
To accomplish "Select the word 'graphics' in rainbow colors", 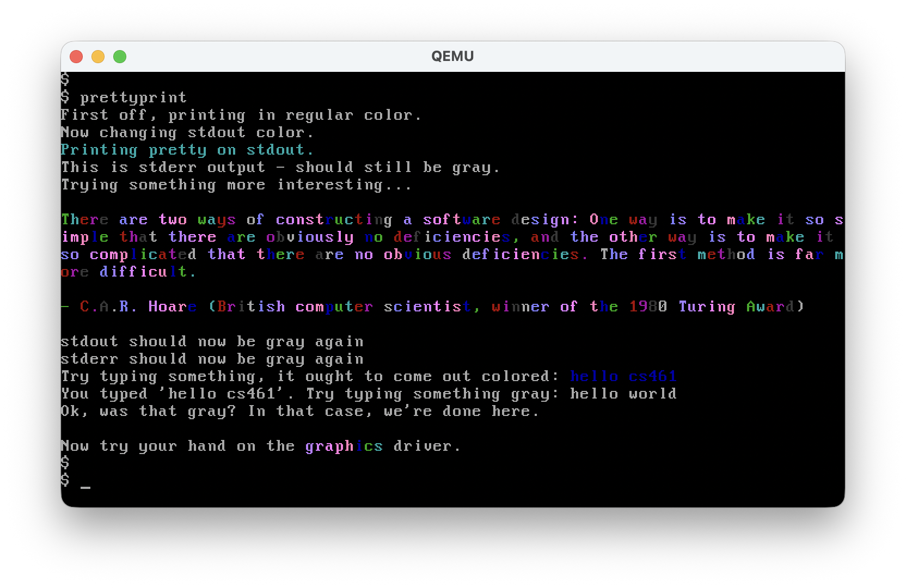I will tap(344, 446).
